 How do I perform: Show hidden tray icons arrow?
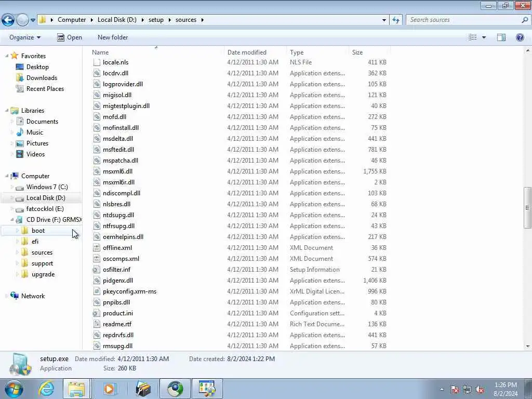click(442, 389)
